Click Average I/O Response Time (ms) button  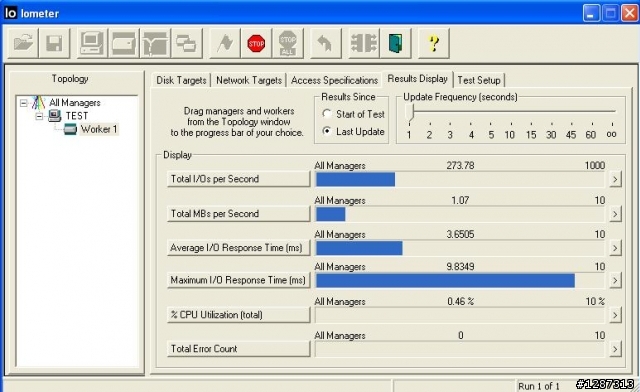pos(239,248)
